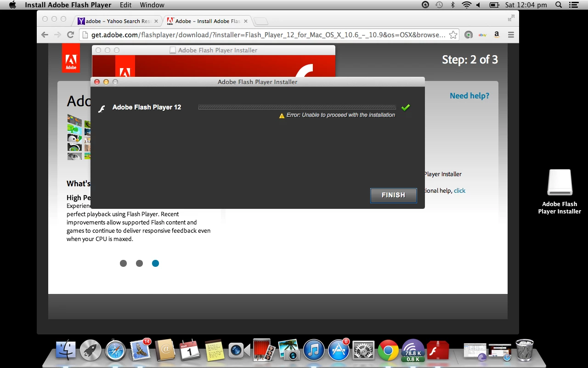Click the Flash logo beside Adobe Flash Player 12

pyautogui.click(x=102, y=109)
